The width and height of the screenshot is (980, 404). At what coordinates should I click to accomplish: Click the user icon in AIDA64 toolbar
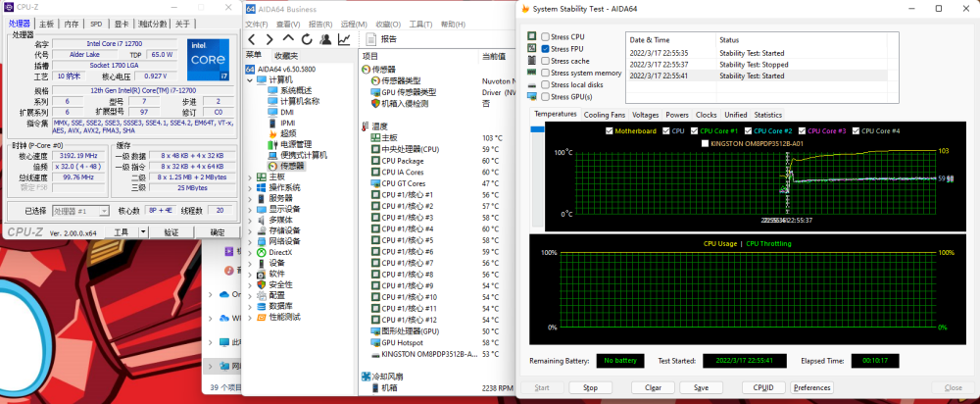pos(325,39)
